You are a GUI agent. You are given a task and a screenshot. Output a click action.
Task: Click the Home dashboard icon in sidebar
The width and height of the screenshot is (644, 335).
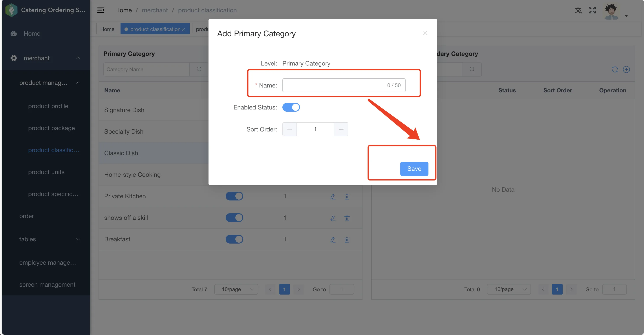14,33
